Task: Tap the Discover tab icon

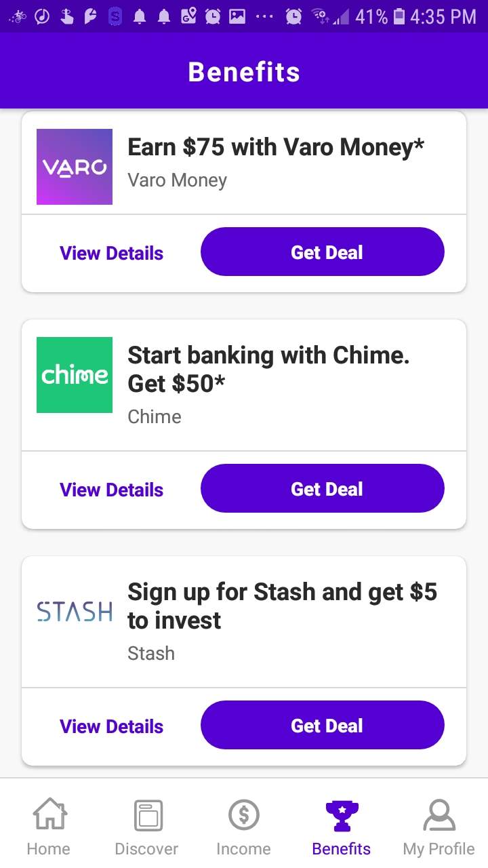Action: click(x=146, y=815)
